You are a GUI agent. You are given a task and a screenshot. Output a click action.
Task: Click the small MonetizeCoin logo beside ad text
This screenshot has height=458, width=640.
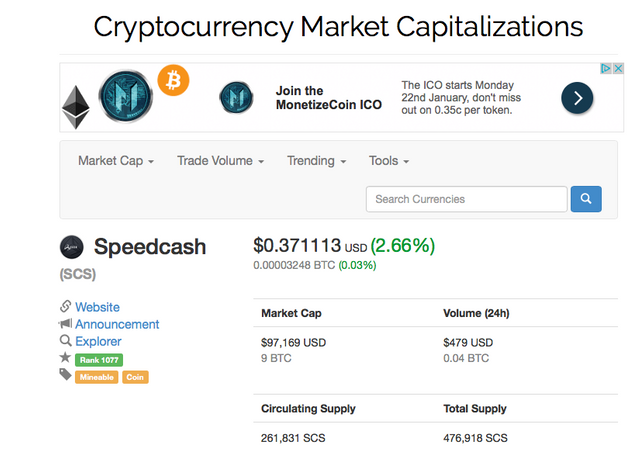pos(237,97)
